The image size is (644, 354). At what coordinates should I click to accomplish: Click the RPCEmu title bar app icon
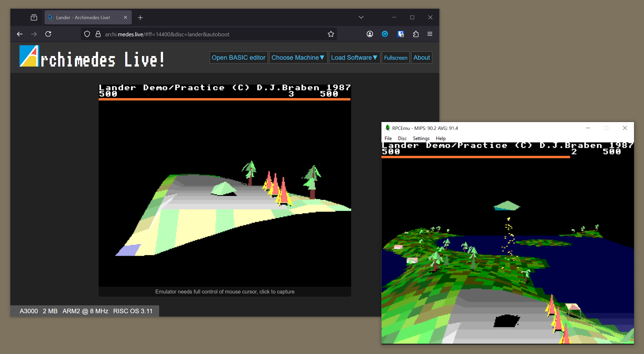coord(388,128)
